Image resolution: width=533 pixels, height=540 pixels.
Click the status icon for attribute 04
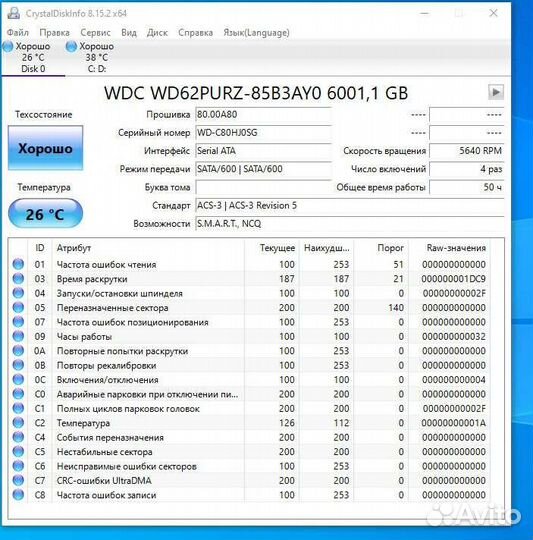pos(18,293)
